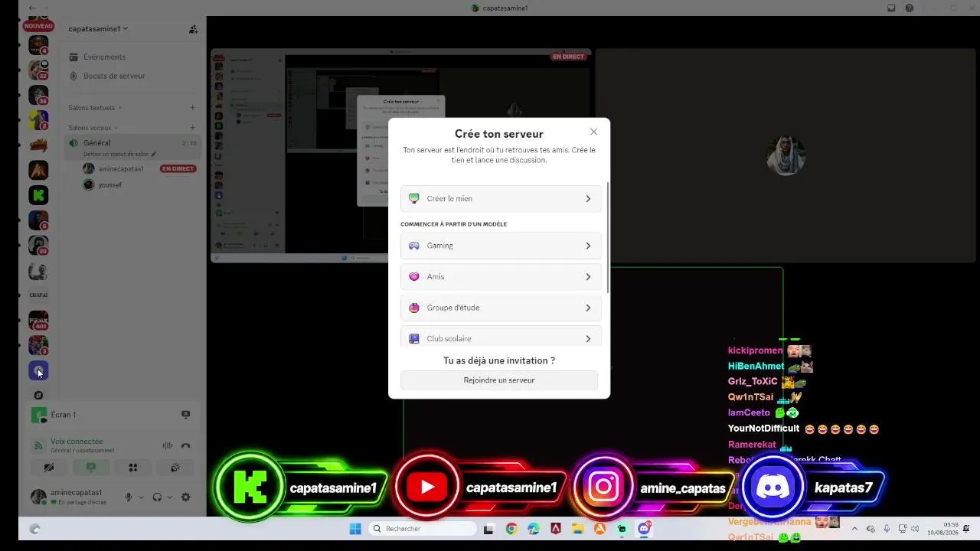Viewport: 980px width, 551px height.
Task: Open the discover servers compass icon
Action: (x=38, y=395)
